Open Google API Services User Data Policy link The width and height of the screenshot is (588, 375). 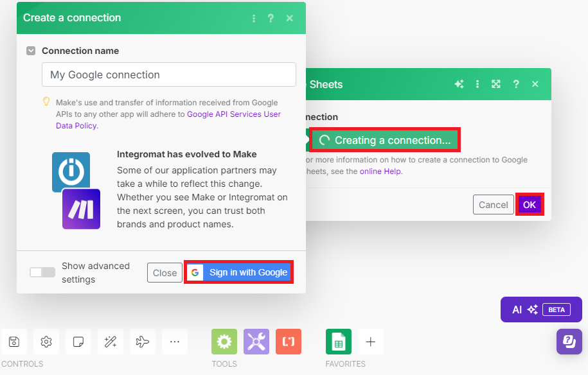point(168,120)
